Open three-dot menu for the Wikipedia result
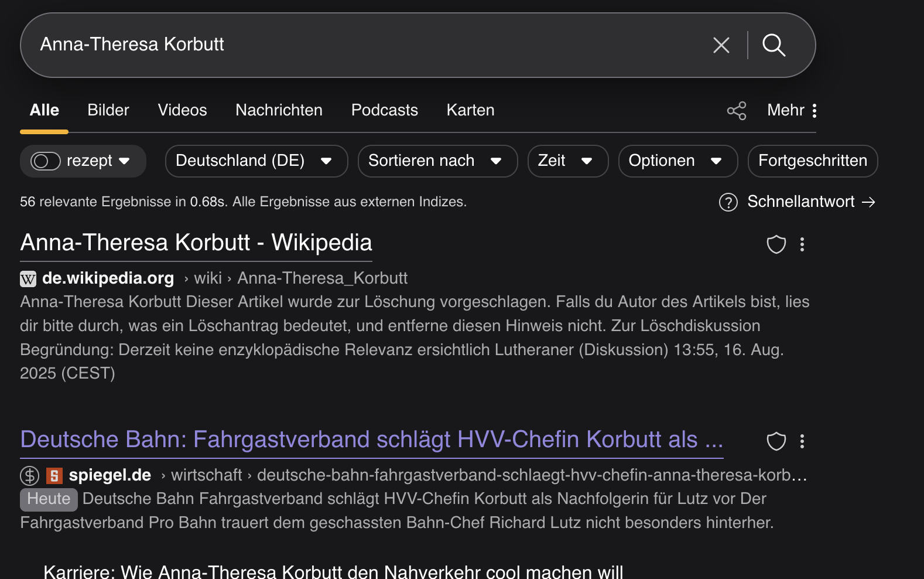924x579 pixels. tap(802, 244)
